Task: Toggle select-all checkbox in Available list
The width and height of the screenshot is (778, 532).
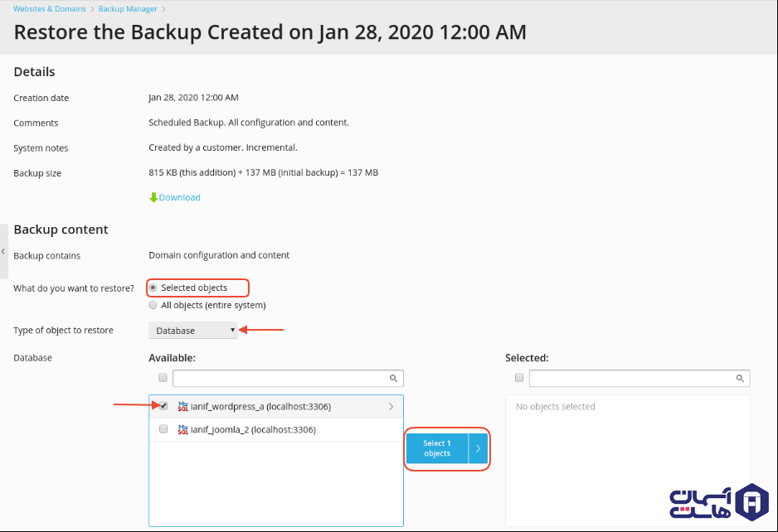Action: [163, 378]
